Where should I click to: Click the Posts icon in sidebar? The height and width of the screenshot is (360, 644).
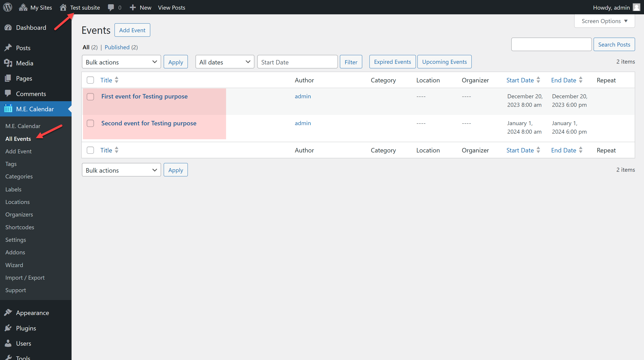click(x=8, y=48)
